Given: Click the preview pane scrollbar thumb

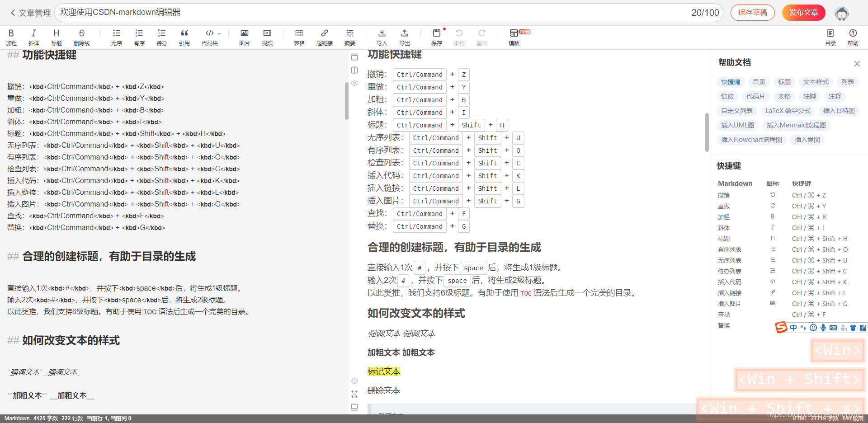Looking at the screenshot, I should (x=707, y=132).
